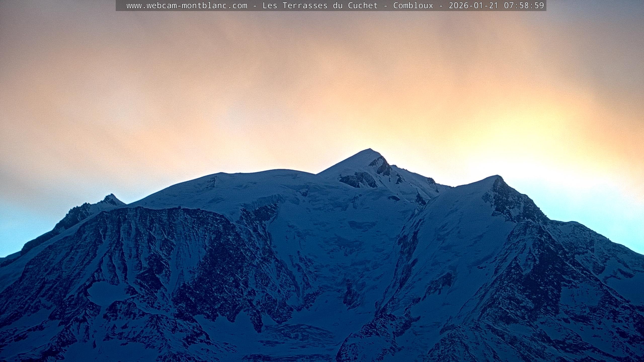The height and width of the screenshot is (362, 644).
Task: Click the 07:58:59 time stamp
Action: tap(524, 6)
